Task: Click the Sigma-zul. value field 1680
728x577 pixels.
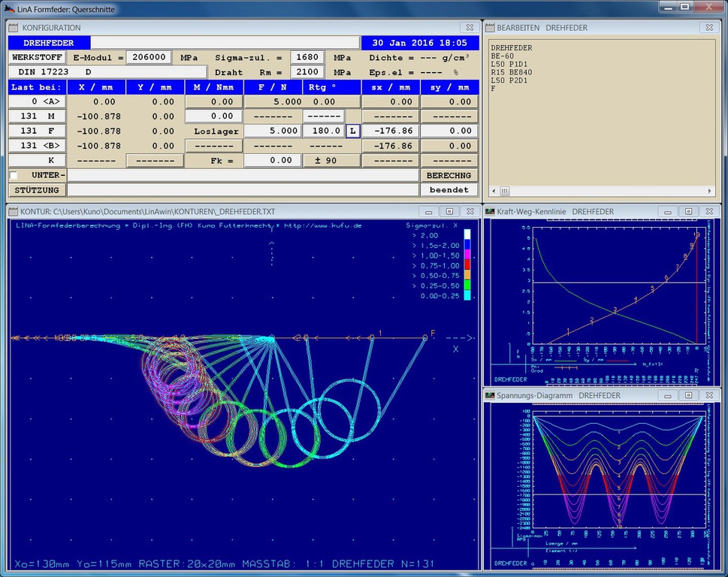Action: click(307, 57)
